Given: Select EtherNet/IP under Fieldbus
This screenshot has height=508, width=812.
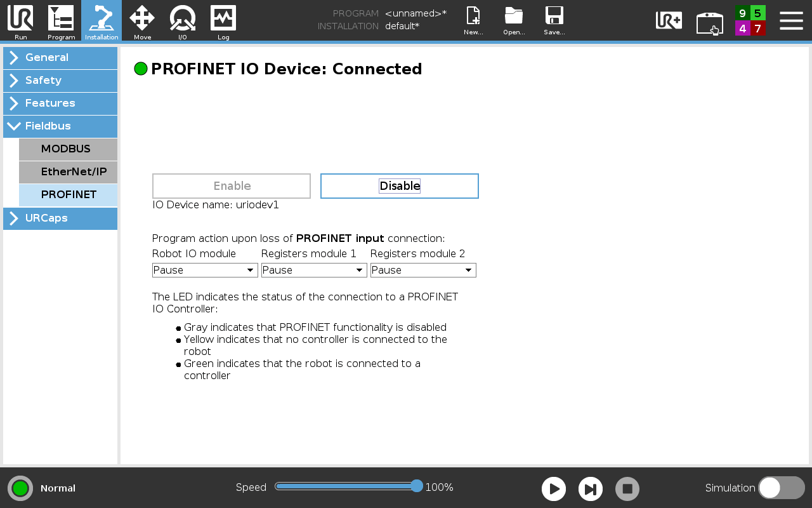Looking at the screenshot, I should click(68, 172).
